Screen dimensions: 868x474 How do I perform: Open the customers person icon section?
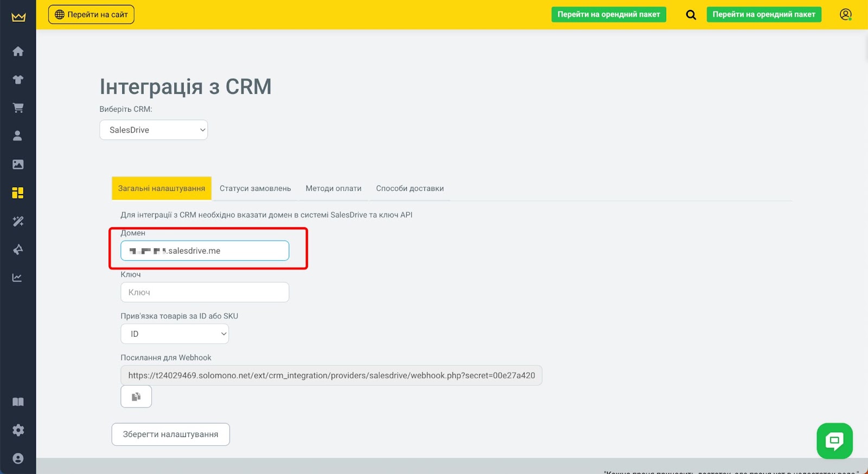pyautogui.click(x=18, y=136)
